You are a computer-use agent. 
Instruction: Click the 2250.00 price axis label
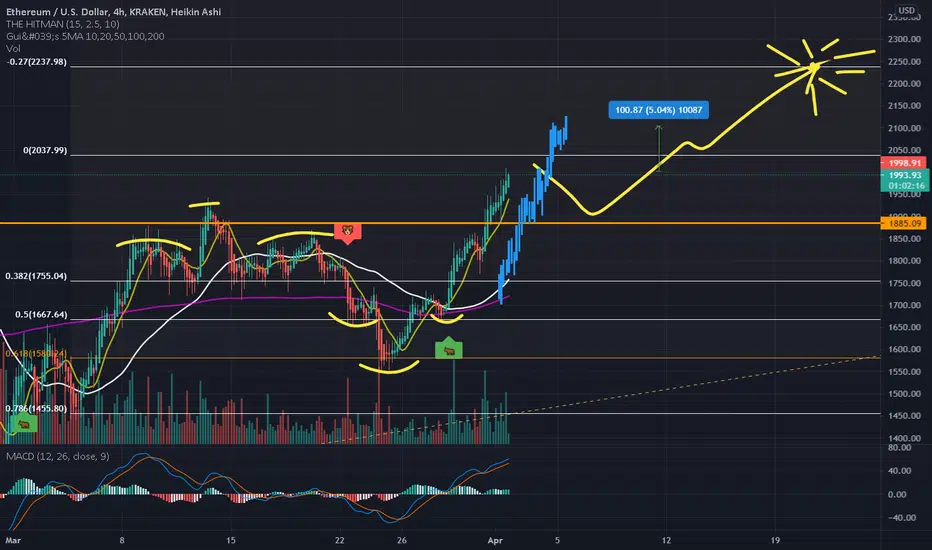point(904,62)
